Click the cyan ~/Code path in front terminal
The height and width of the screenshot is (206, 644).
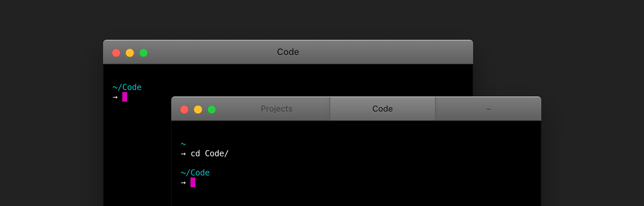pos(195,173)
